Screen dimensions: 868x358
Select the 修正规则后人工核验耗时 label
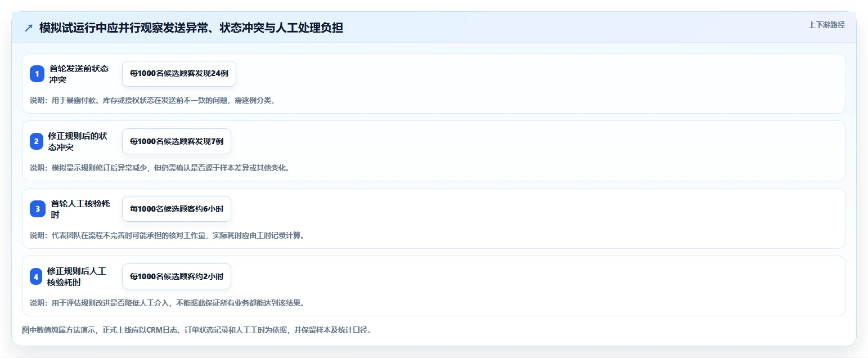[77, 276]
